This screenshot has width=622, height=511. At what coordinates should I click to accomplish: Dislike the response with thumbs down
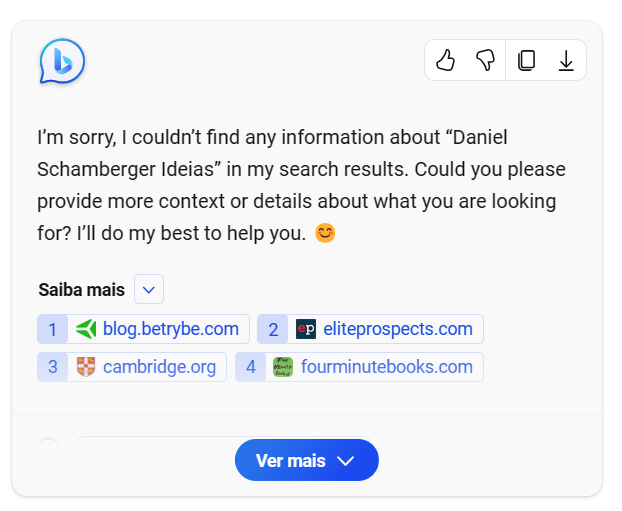click(x=486, y=60)
